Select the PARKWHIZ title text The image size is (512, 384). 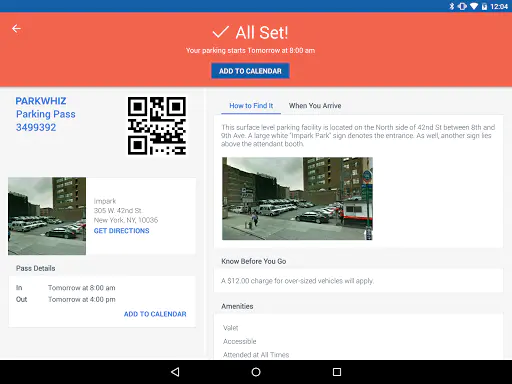[41, 101]
